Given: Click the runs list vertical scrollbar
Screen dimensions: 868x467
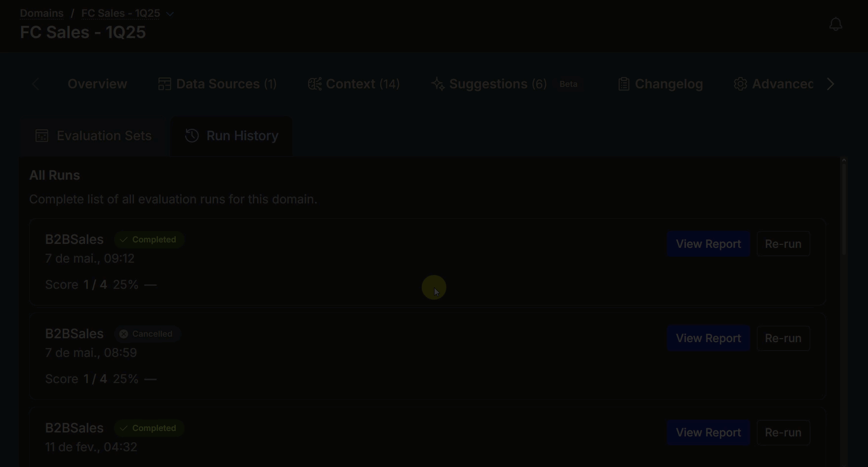Looking at the screenshot, I should tap(844, 209).
